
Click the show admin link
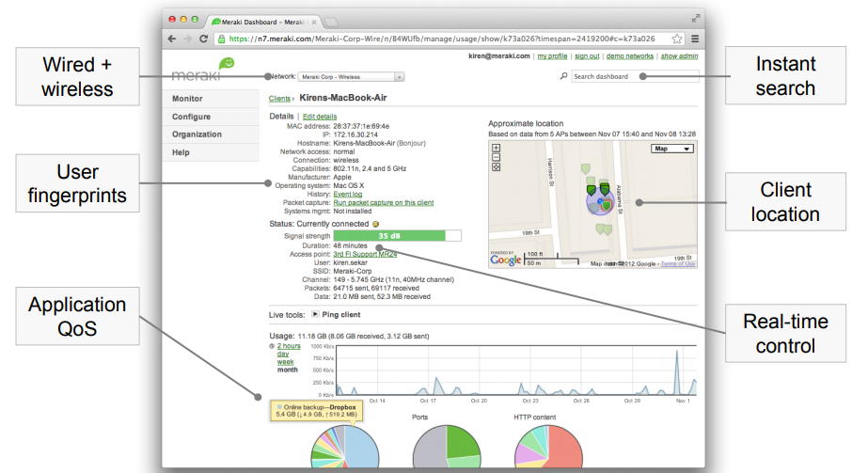click(x=679, y=55)
